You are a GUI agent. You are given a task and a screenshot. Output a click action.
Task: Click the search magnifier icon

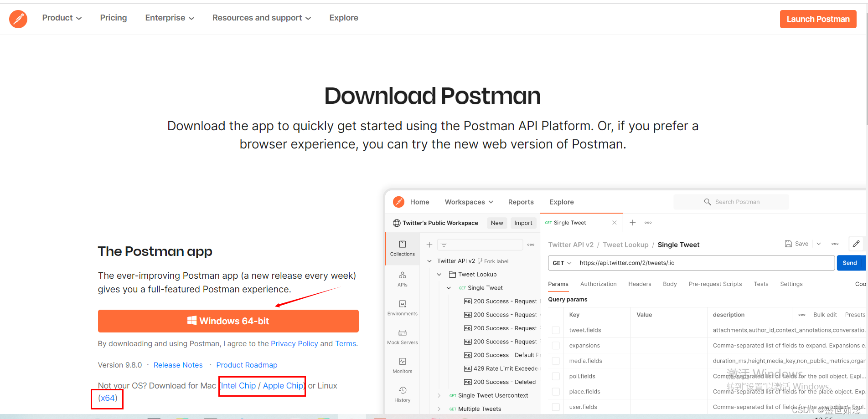coord(708,202)
